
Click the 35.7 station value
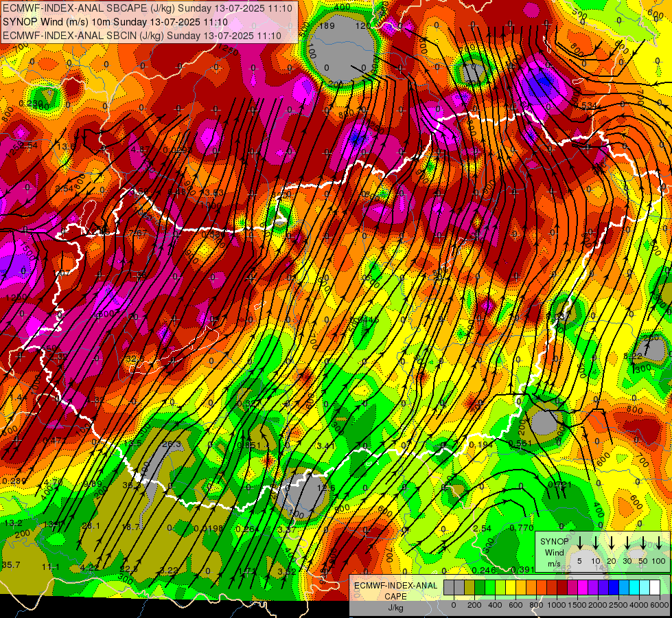tap(11, 565)
